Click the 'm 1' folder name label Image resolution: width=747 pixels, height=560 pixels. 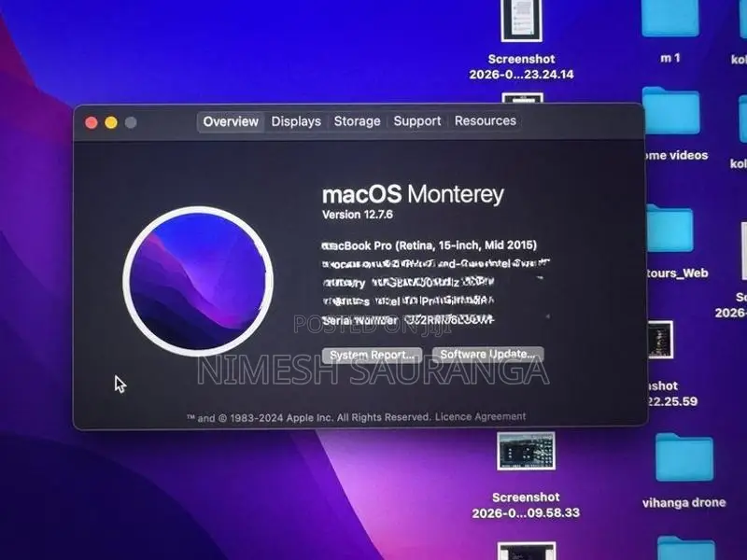click(x=669, y=58)
